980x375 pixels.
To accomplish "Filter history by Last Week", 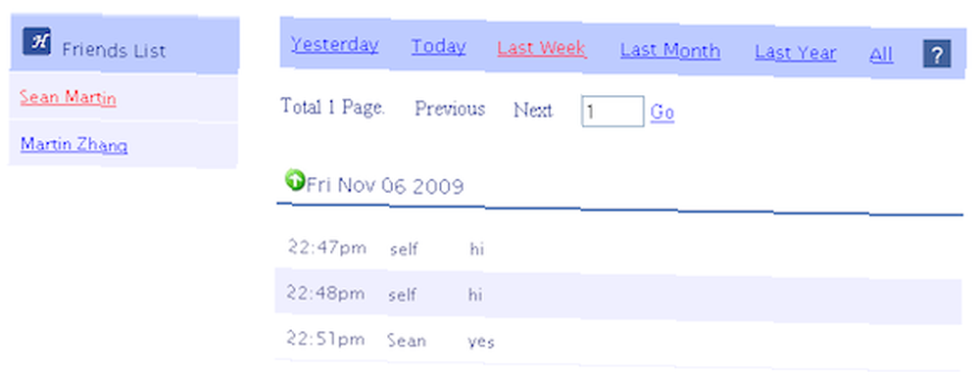I will (x=541, y=48).
